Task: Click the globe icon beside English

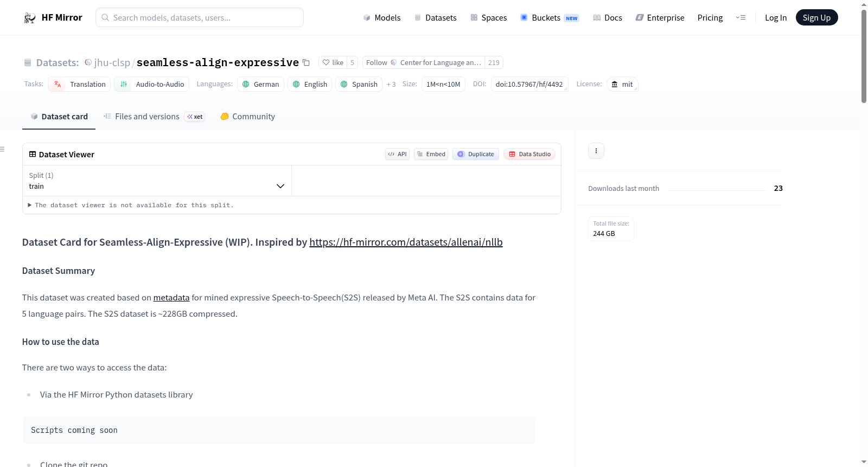Action: (296, 85)
